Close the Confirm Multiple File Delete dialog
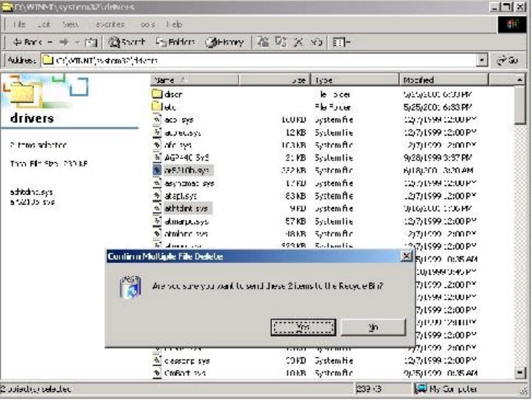This screenshot has height=400, width=532. [x=406, y=256]
